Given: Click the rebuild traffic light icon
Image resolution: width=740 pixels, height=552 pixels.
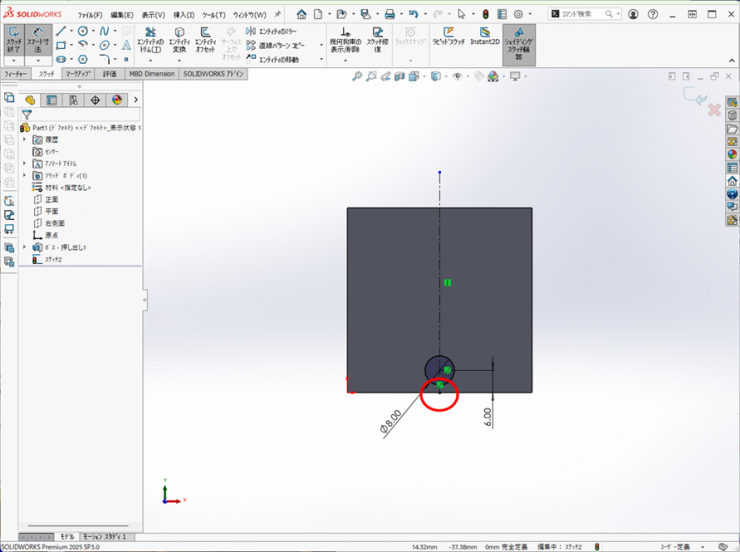Looking at the screenshot, I should click(486, 14).
